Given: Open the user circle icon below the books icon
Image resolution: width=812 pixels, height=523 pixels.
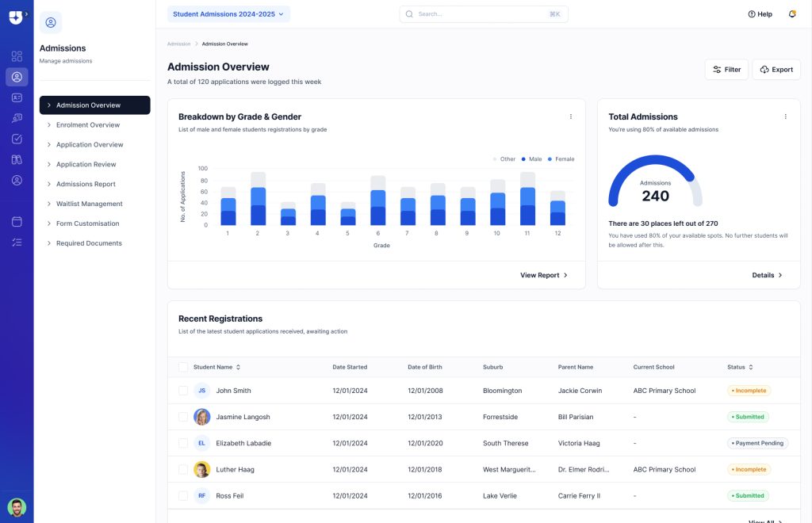Looking at the screenshot, I should 17,180.
